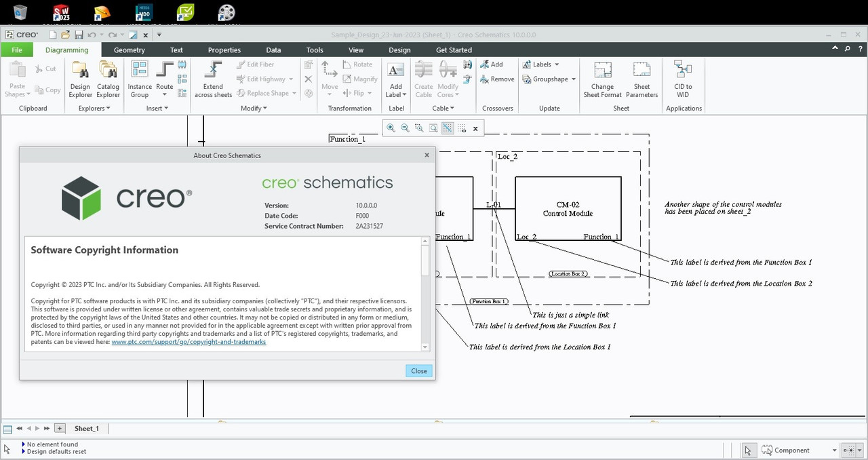Toggle the highlighted snap grid icon
868x460 pixels.
pos(448,128)
